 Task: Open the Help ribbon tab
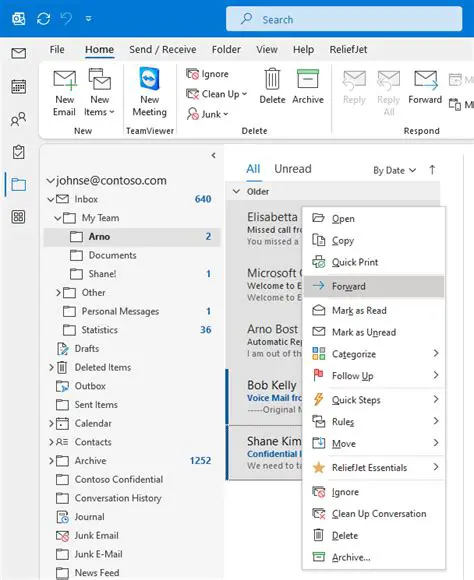pos(303,50)
